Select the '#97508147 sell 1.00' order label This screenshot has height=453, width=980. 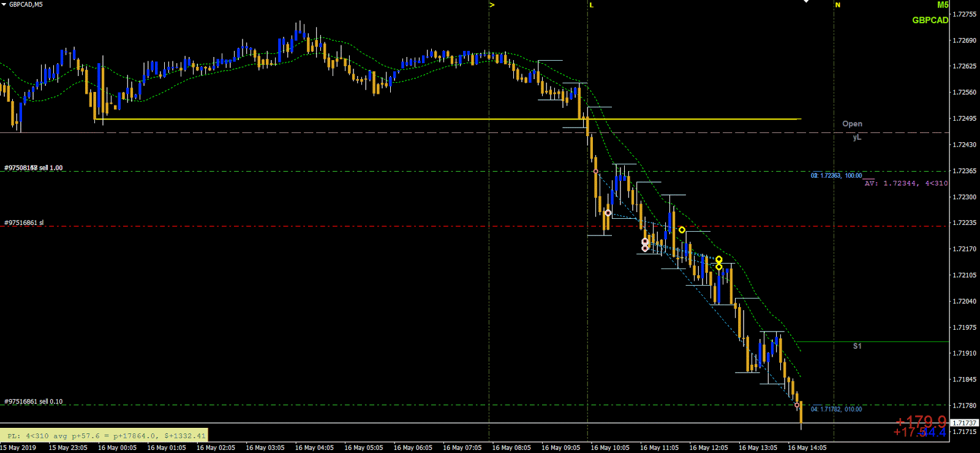pyautogui.click(x=33, y=168)
